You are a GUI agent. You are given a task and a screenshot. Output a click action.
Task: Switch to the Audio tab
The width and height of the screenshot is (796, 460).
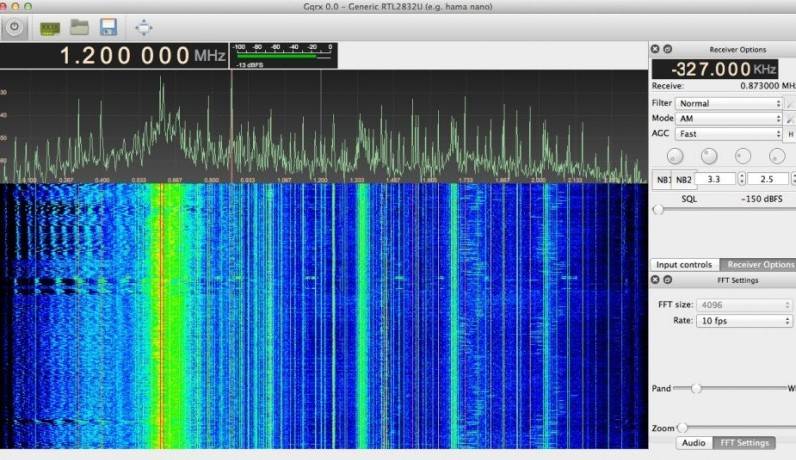pos(693,443)
